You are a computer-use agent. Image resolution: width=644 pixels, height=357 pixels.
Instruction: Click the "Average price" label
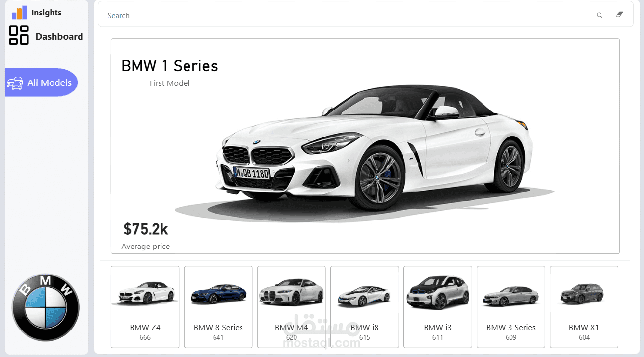pyautogui.click(x=146, y=247)
